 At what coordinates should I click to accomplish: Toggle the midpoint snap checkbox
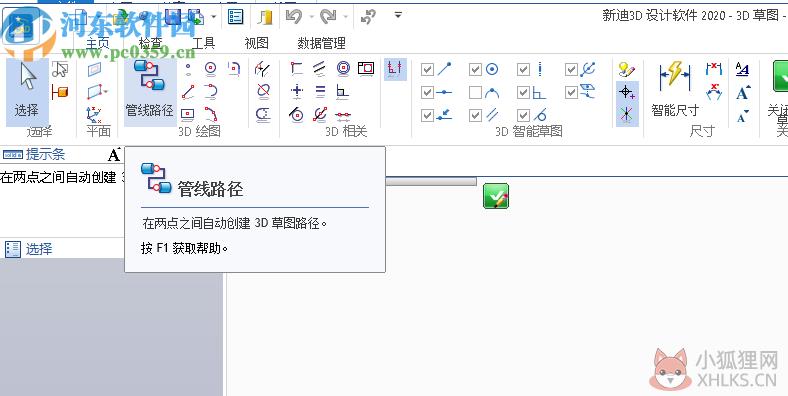[427, 92]
